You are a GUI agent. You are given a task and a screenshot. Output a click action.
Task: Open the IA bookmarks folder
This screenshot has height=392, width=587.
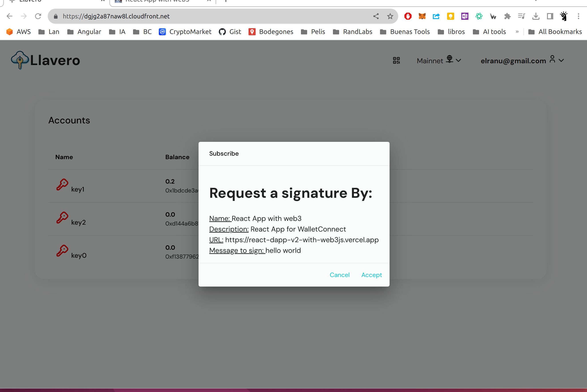[117, 32]
